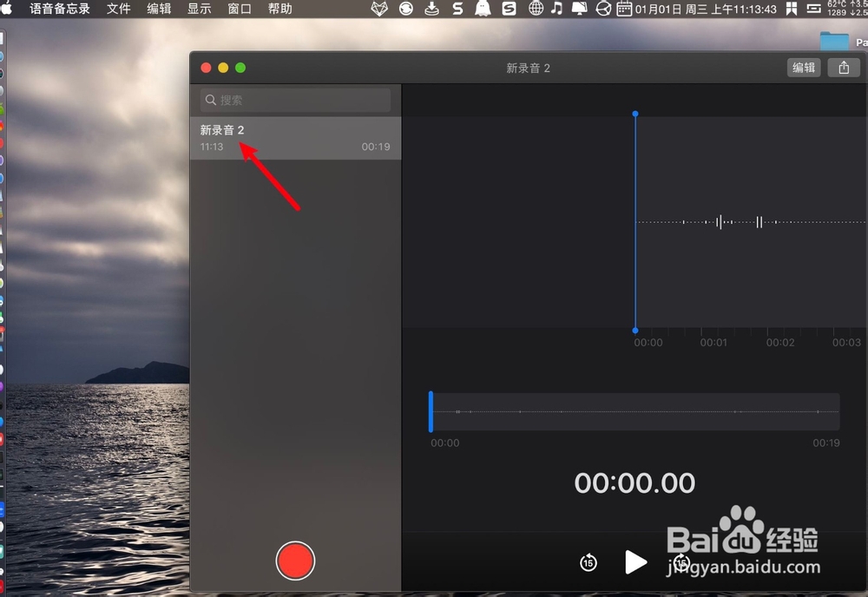
Task: Open the 文件 menu
Action: click(x=118, y=9)
